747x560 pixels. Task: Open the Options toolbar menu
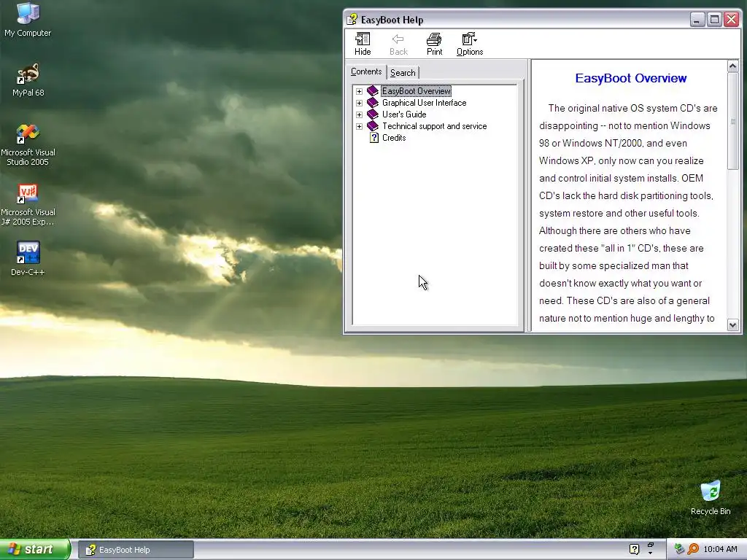click(x=470, y=44)
